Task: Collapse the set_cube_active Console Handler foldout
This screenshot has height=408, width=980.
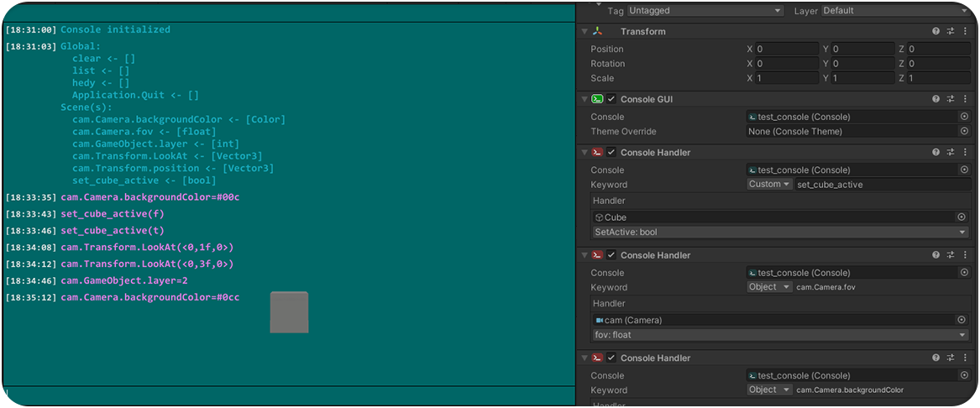Action: tap(584, 152)
